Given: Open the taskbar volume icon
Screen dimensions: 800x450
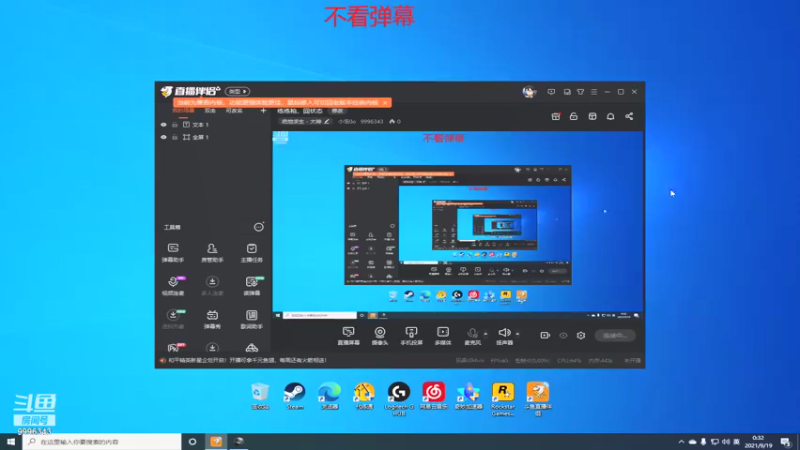Looking at the screenshot, I should click(726, 442).
